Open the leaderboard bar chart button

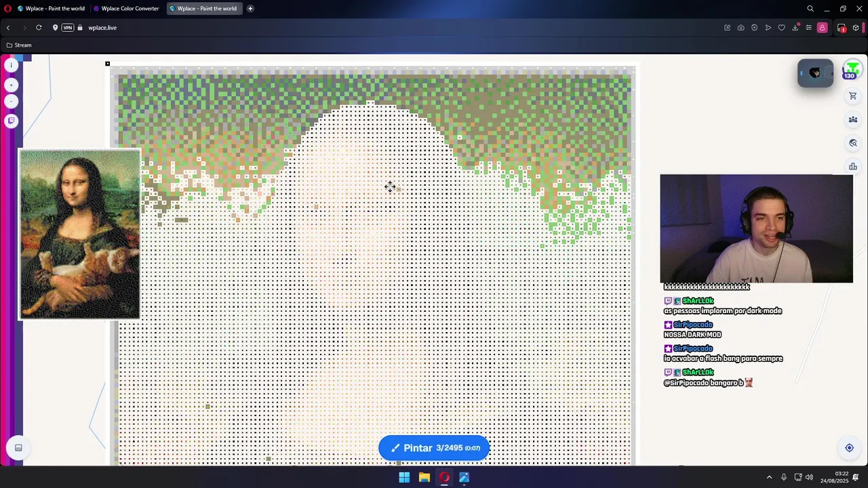(853, 167)
